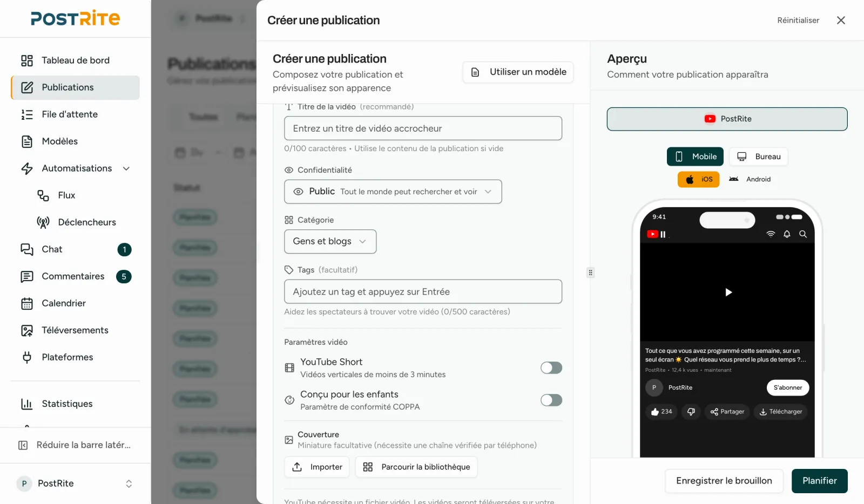Open File d'attente in sidebar
The height and width of the screenshot is (504, 864).
[x=75, y=114]
